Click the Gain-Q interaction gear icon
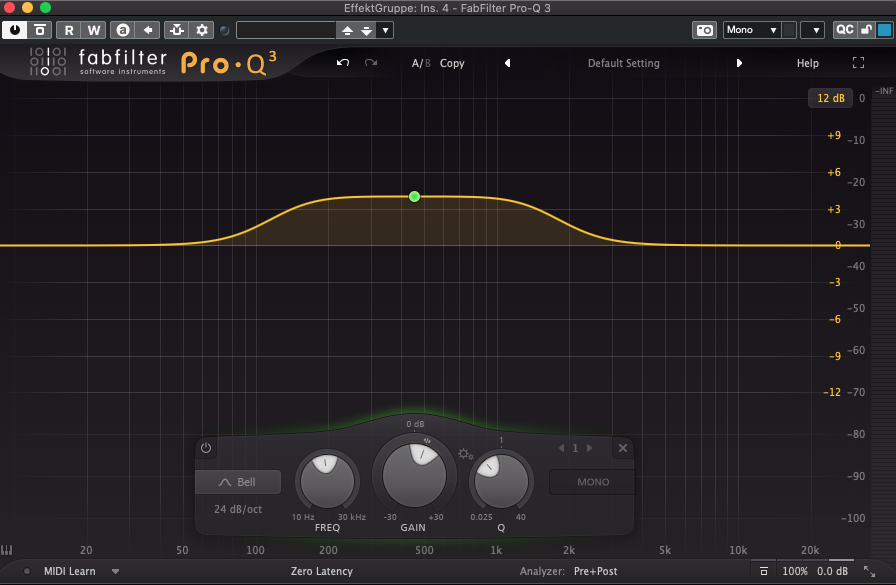The width and height of the screenshot is (896, 585). click(x=465, y=454)
